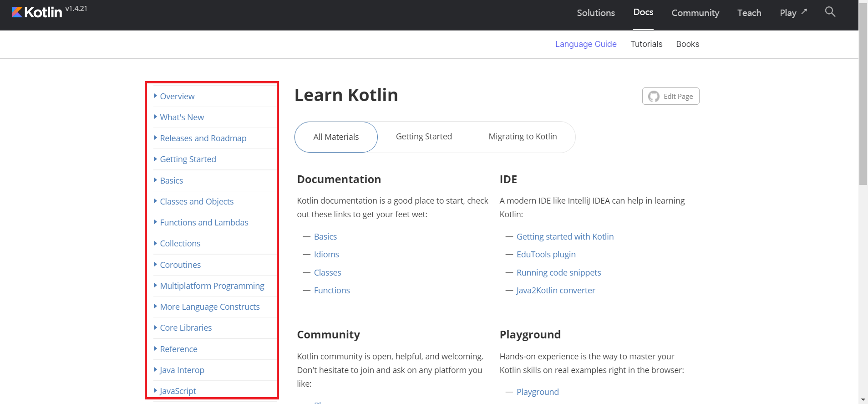Expand the Functions and Lambdas arrow
Viewport: 868px width, 404px height.
pyautogui.click(x=156, y=222)
